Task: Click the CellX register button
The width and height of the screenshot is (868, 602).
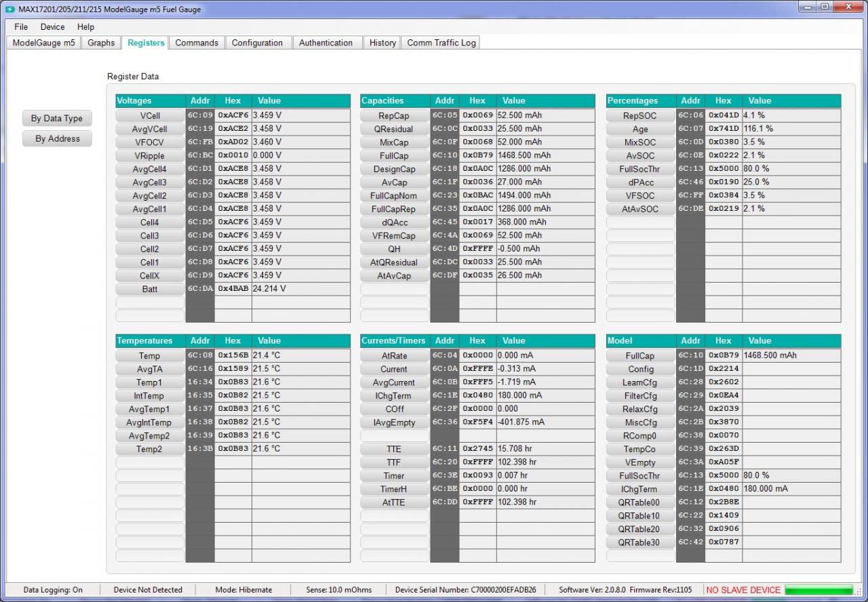Action: click(150, 276)
